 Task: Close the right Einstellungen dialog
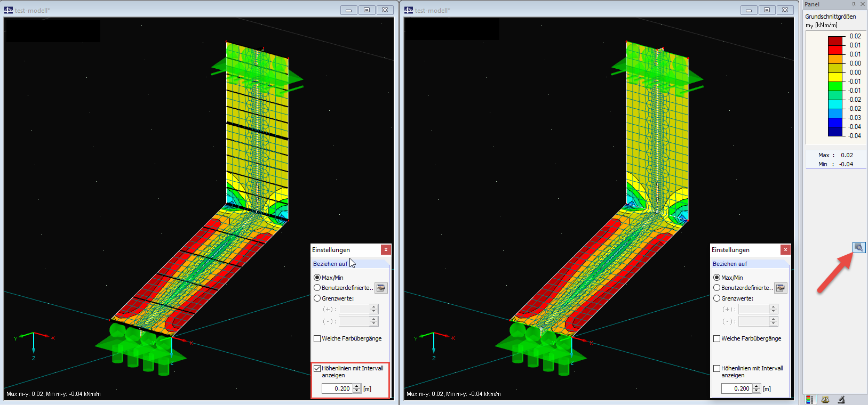tap(785, 249)
